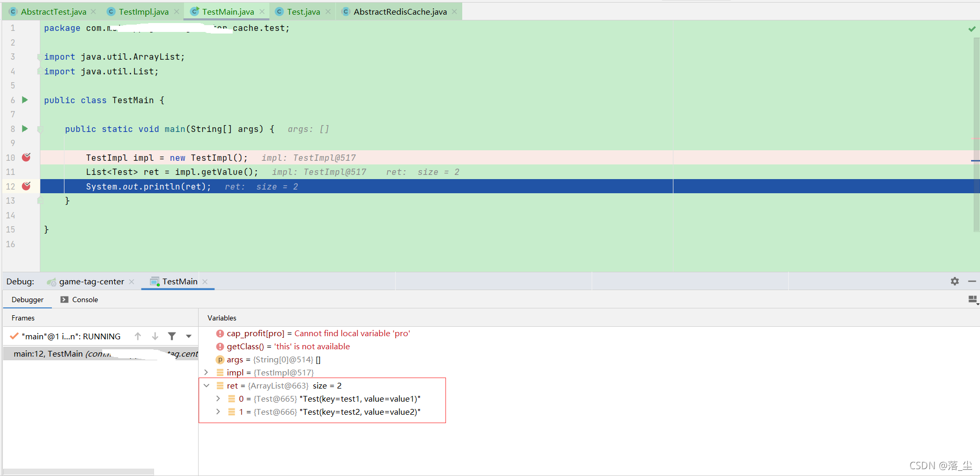Close the AbstractTest.java tab
Screen dimensions: 980x476
93,12
